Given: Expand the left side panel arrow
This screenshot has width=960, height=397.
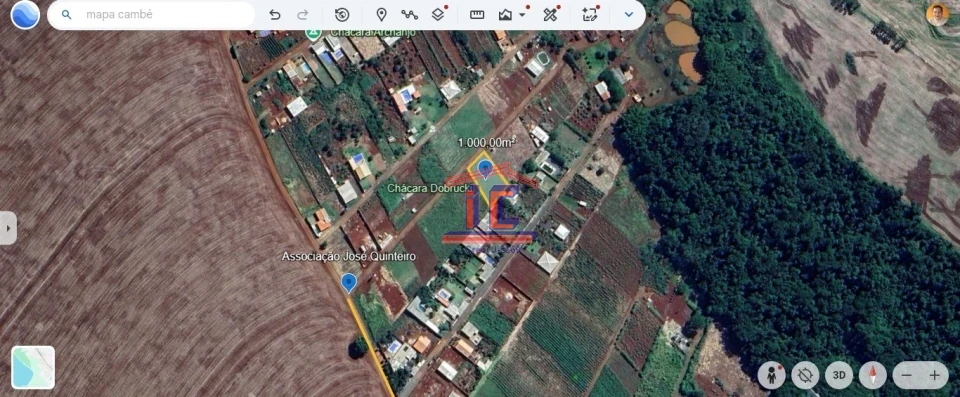Looking at the screenshot, I should point(8,228).
